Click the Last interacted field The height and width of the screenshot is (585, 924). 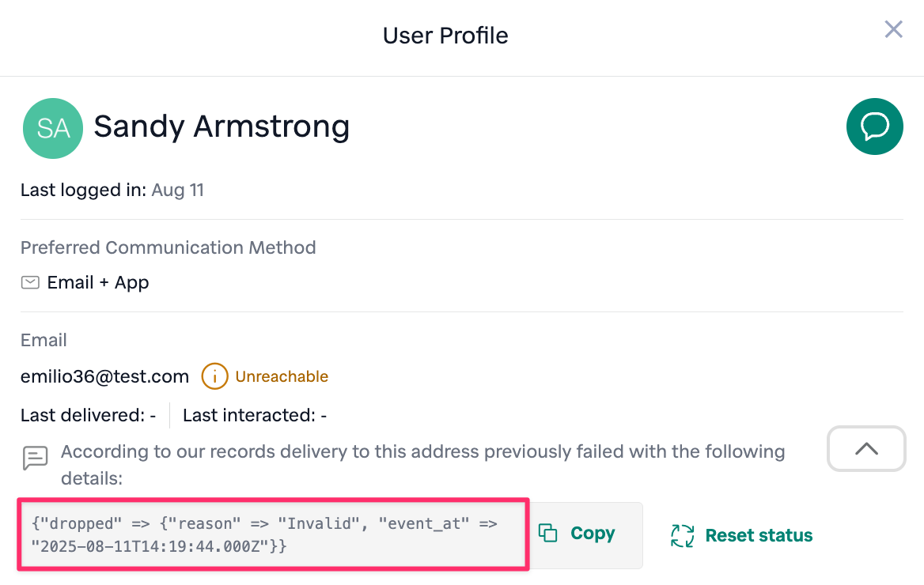tap(255, 415)
